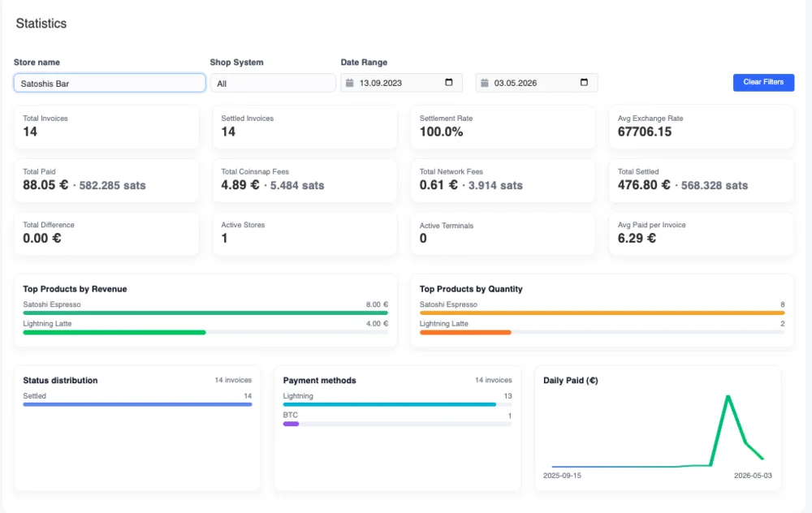Click the 582.285 sats amount

click(x=112, y=185)
